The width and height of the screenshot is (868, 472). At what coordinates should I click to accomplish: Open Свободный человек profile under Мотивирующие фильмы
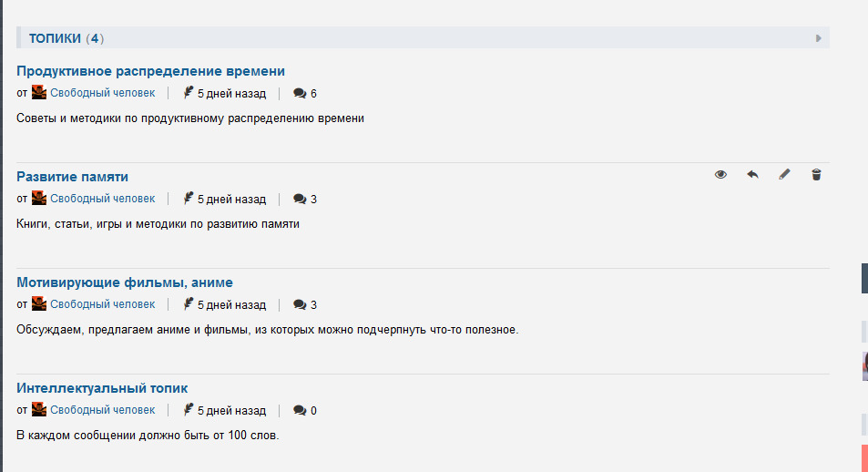click(x=102, y=304)
